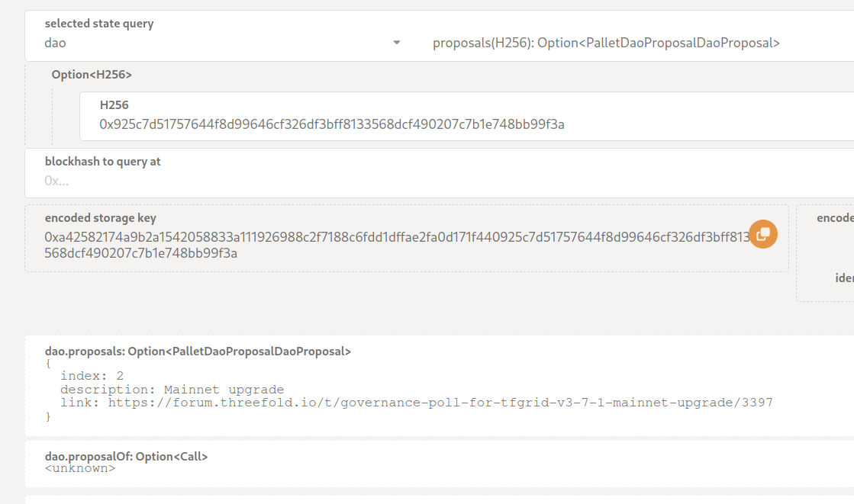Screen dimensions: 854x504
Task: Activate the clipboard icon near the storage key
Action: click(x=762, y=234)
